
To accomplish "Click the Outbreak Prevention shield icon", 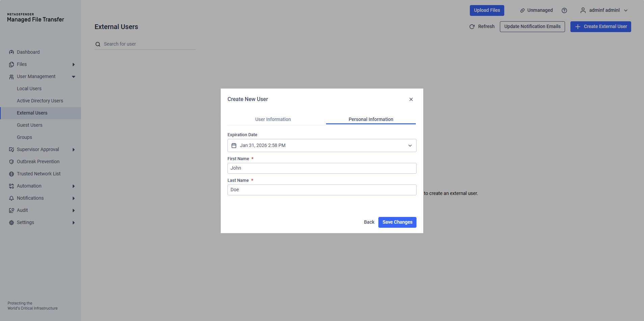I will pyautogui.click(x=11, y=162).
